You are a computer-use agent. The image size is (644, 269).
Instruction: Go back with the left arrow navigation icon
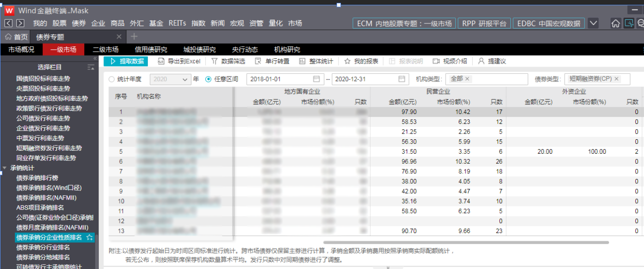pyautogui.click(x=8, y=23)
